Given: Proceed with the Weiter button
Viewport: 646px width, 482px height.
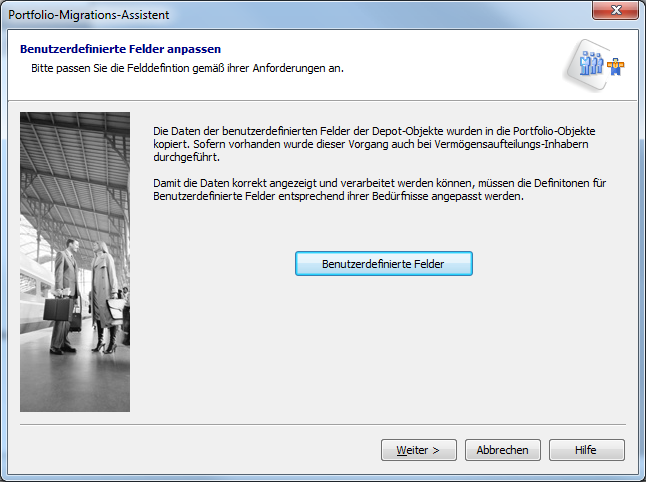Looking at the screenshot, I should 418,450.
